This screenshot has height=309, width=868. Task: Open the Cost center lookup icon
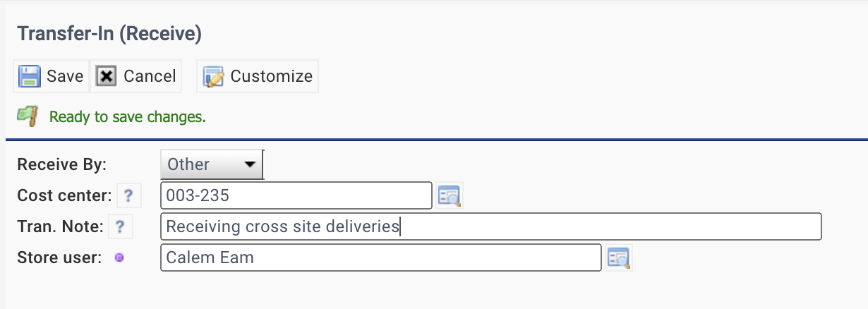pyautogui.click(x=449, y=195)
